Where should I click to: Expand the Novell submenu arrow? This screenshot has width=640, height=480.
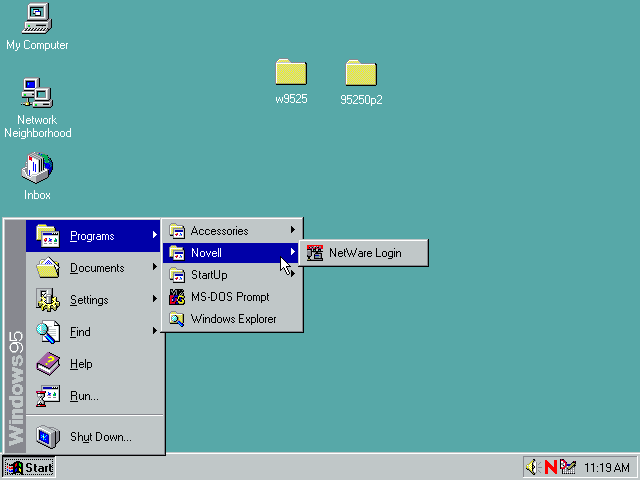[293, 252]
